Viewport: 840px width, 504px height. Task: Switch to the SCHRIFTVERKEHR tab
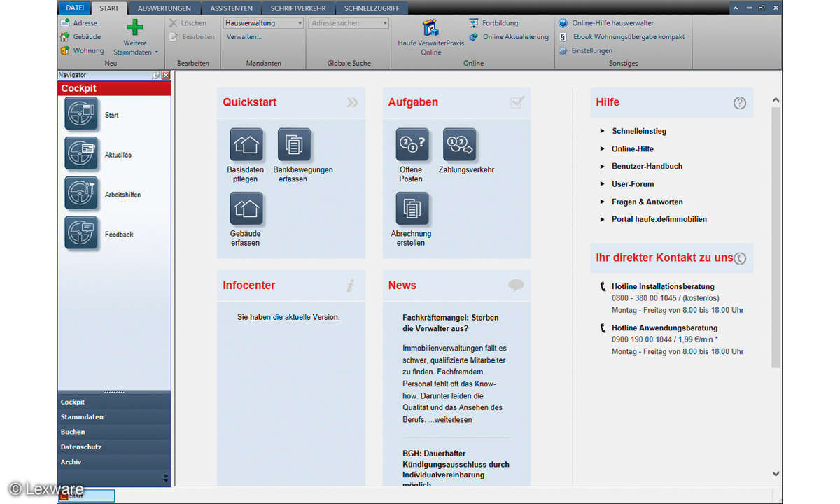click(299, 8)
